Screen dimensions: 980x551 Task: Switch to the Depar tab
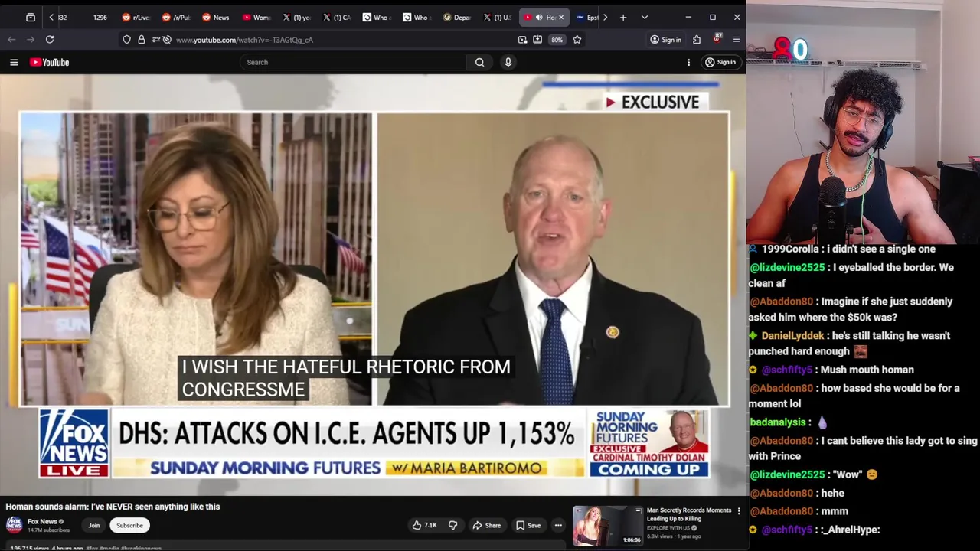pos(456,17)
